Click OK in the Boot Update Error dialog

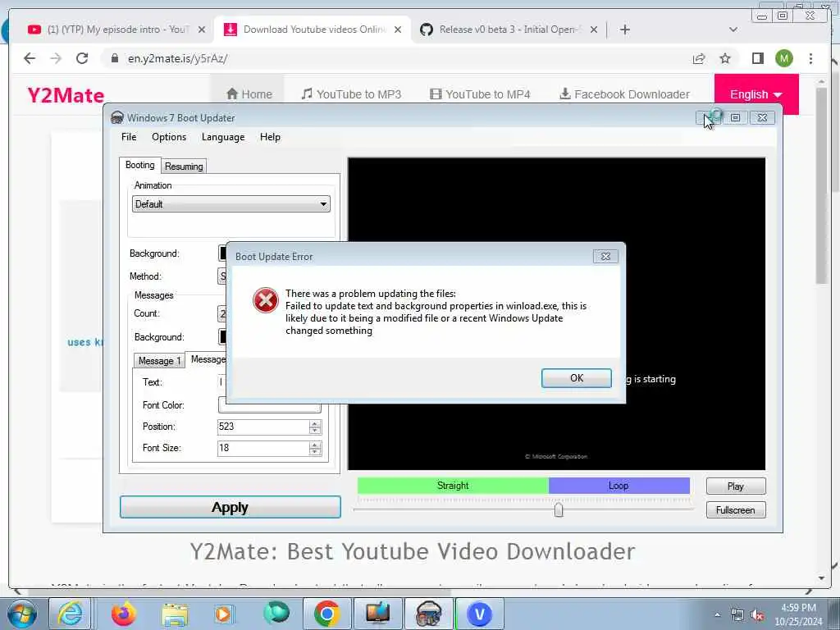pyautogui.click(x=576, y=377)
